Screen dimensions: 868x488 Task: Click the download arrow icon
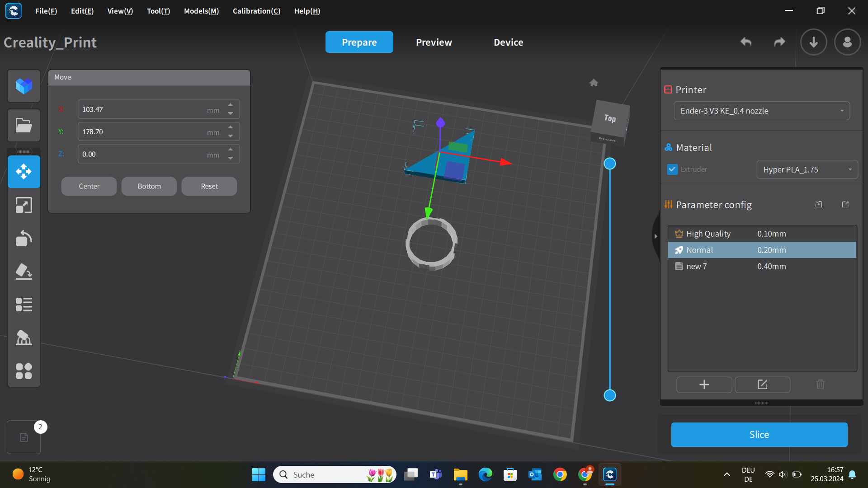coord(814,42)
